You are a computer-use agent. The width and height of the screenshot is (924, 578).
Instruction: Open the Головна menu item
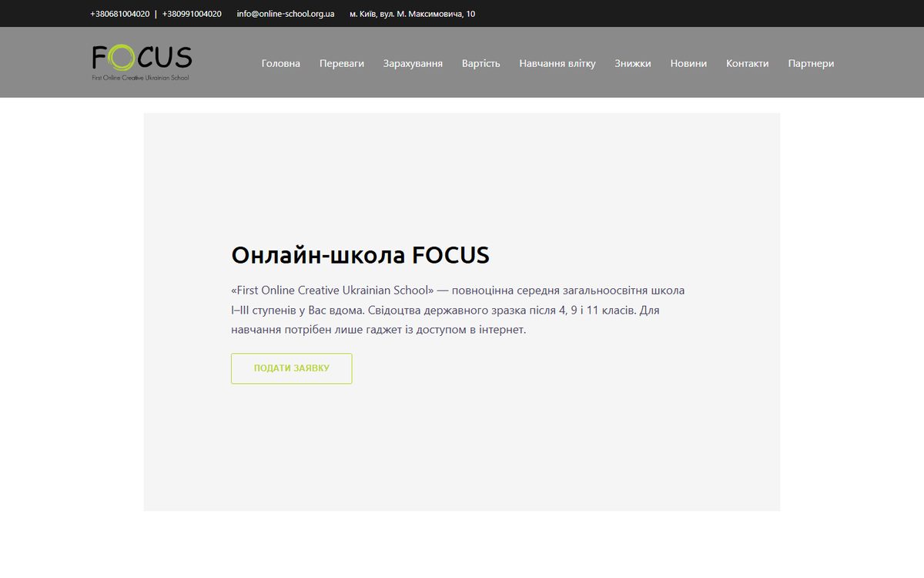[x=281, y=63]
